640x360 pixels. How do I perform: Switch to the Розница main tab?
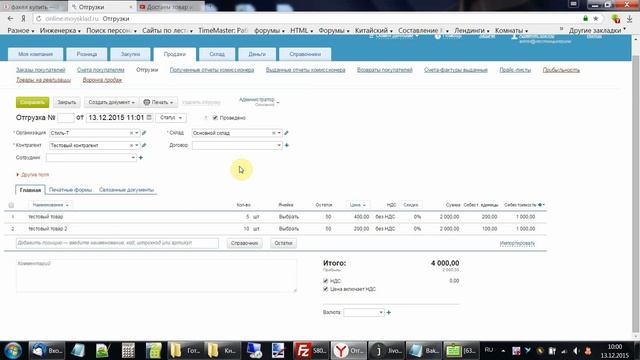point(87,54)
